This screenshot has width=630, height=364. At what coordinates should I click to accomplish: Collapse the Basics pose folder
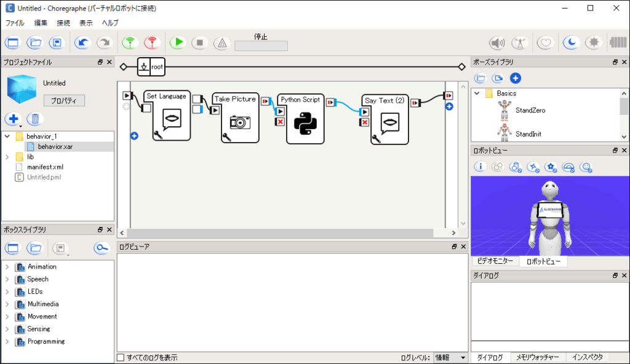click(477, 93)
